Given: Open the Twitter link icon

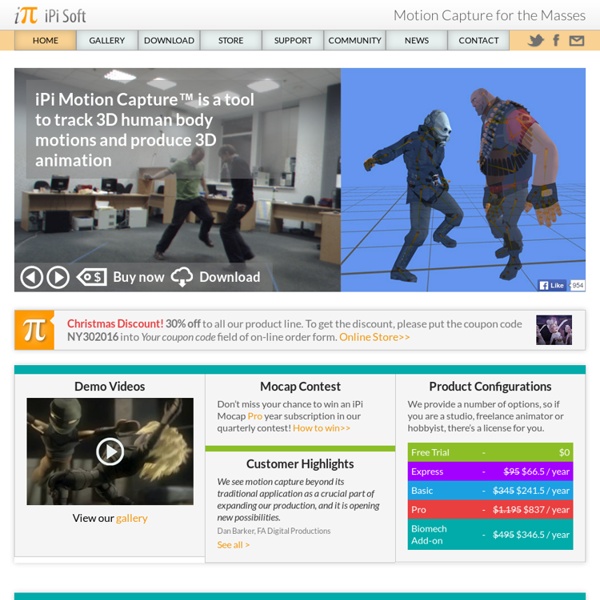Looking at the screenshot, I should pos(535,40).
